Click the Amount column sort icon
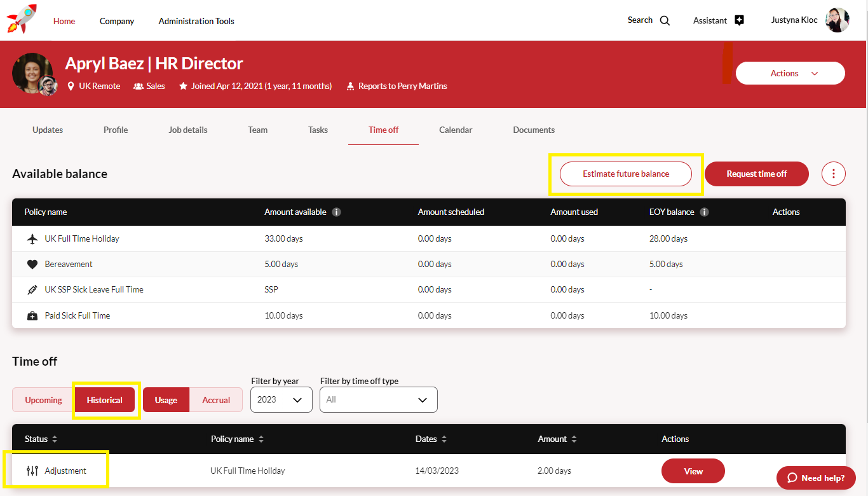The image size is (868, 496). pos(574,439)
